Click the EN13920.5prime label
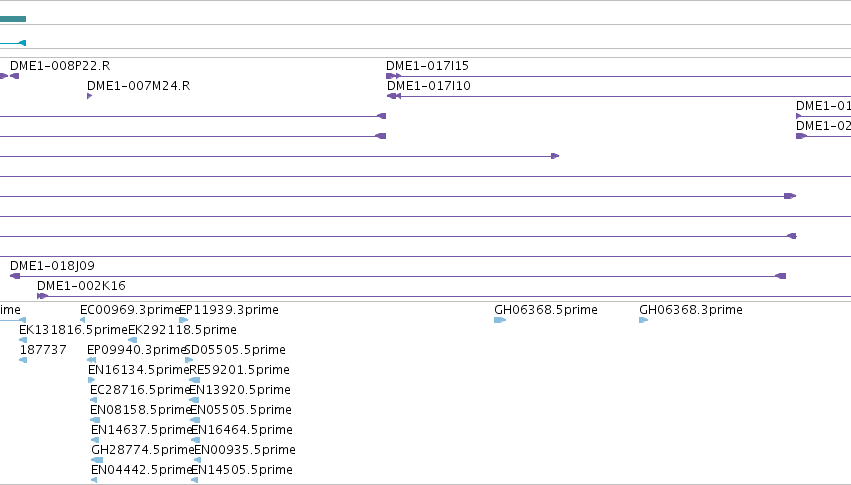851x485 pixels. click(x=239, y=390)
